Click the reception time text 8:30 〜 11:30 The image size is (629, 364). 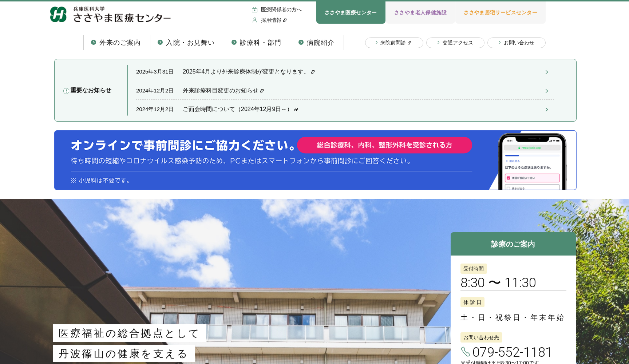tap(498, 283)
